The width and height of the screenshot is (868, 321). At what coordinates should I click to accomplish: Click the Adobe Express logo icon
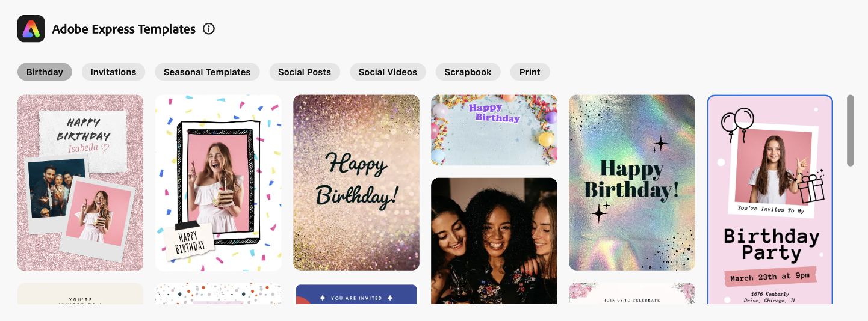click(31, 29)
